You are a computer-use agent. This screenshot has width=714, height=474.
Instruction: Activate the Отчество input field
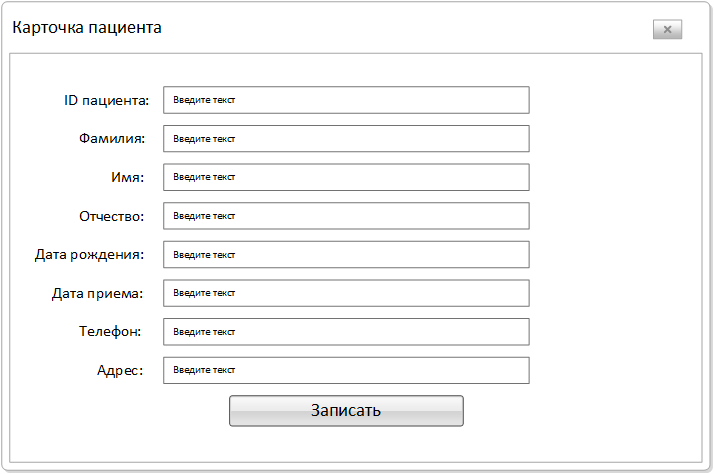[346, 216]
